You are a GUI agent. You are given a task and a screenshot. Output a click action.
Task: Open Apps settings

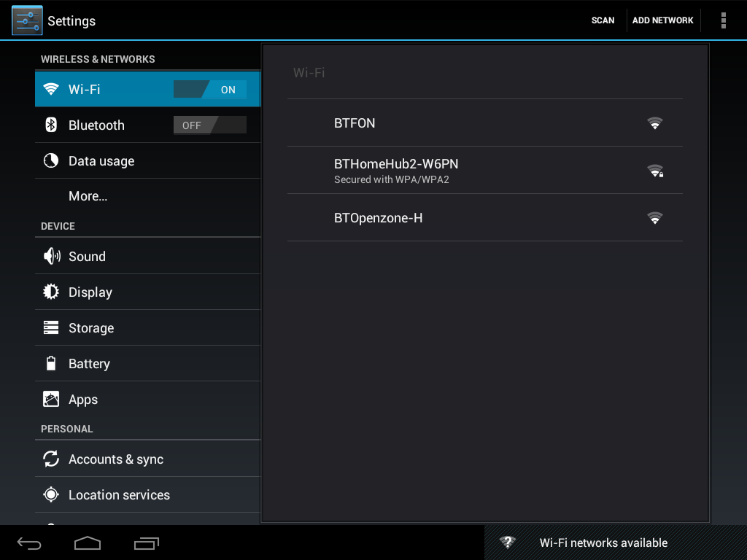pyautogui.click(x=147, y=399)
